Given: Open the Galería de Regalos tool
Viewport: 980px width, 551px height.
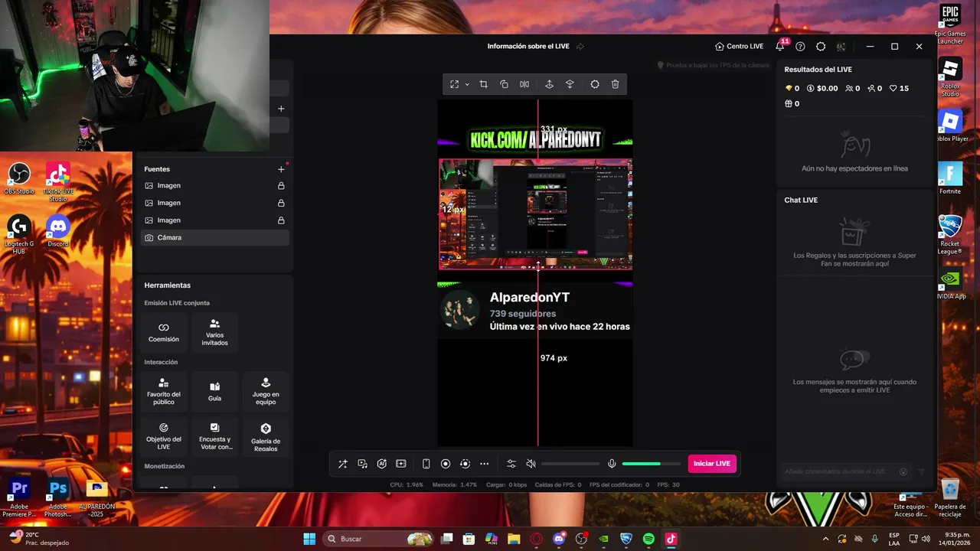Looking at the screenshot, I should [266, 436].
